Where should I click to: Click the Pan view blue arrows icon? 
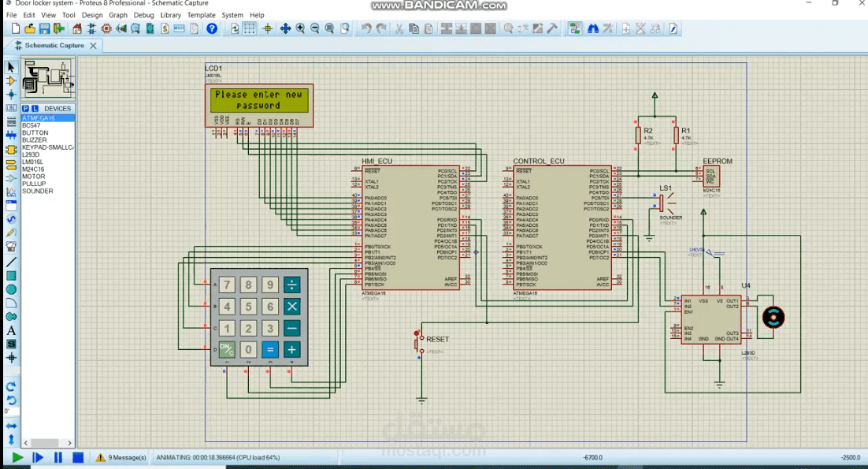[285, 29]
